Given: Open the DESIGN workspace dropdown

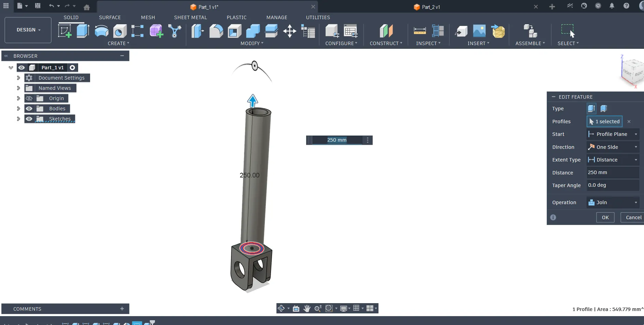Looking at the screenshot, I should pyautogui.click(x=28, y=30).
